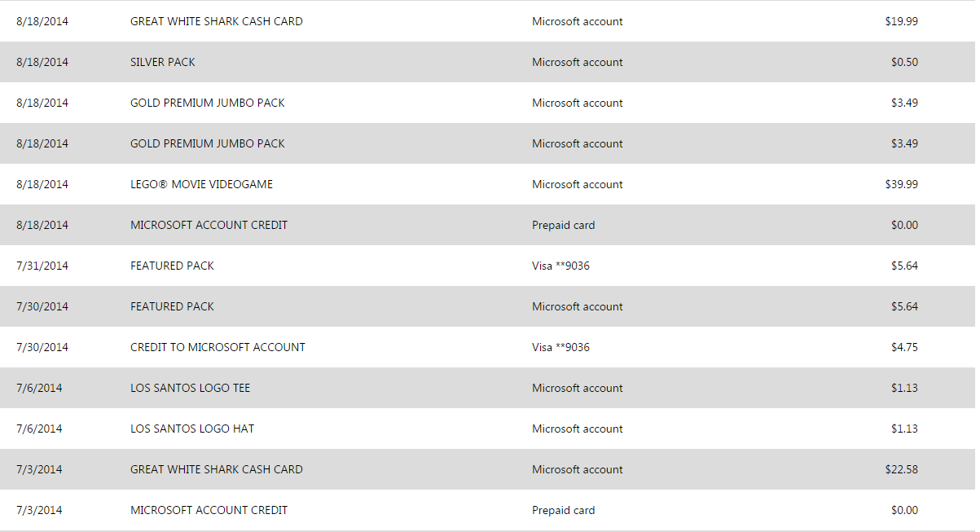Click Microsoft account beside SILVER PACK

coord(577,62)
